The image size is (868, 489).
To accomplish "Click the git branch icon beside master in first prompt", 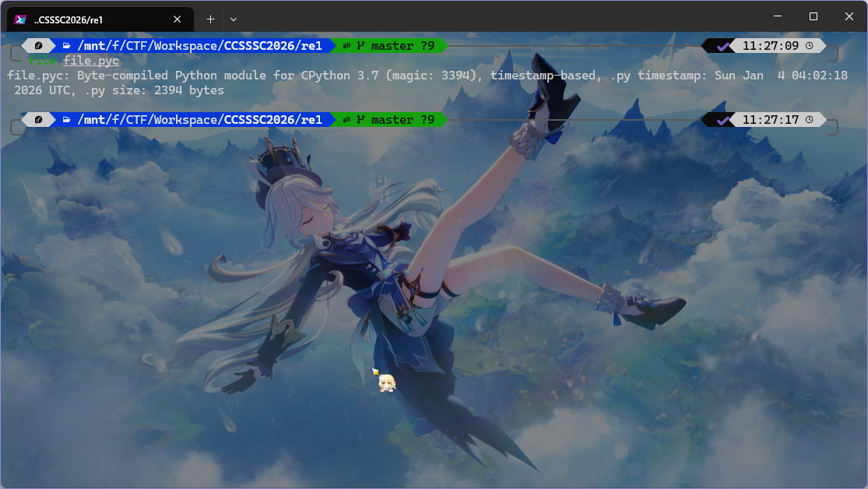I will click(x=360, y=46).
